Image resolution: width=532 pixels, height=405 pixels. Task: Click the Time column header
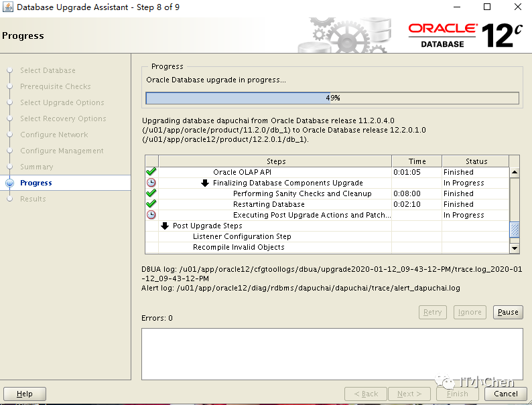(x=417, y=161)
